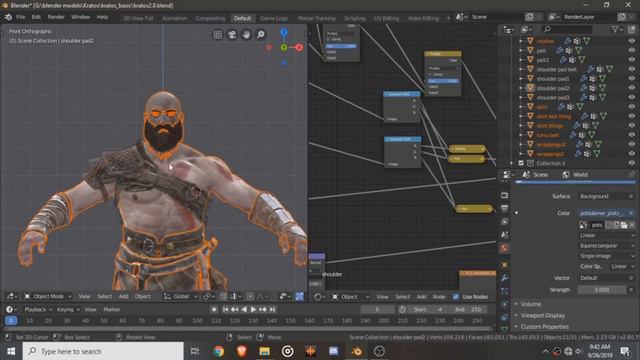The width and height of the screenshot is (640, 360).
Task: Open the Marker menu in timeline
Action: [x=111, y=309]
